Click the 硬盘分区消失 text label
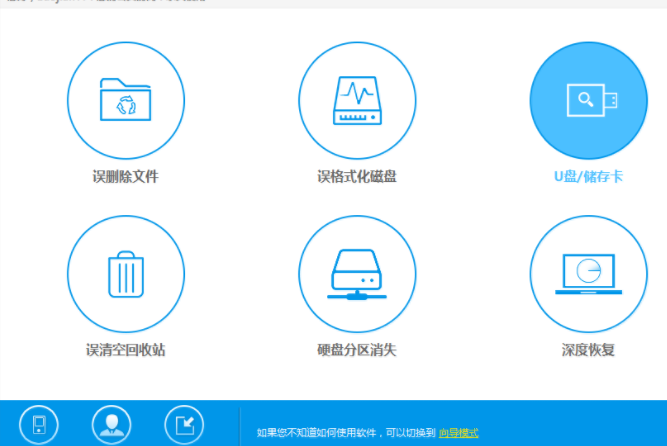 (357, 352)
